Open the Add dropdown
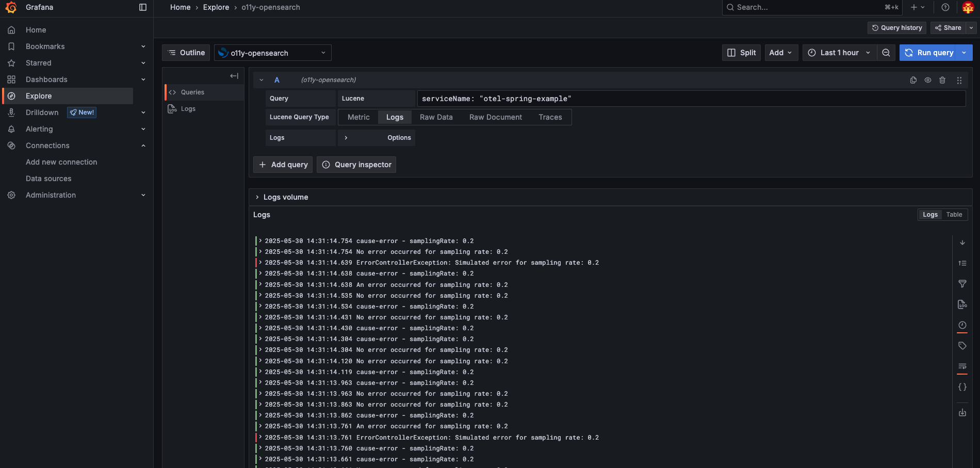The image size is (980, 468). click(x=781, y=53)
